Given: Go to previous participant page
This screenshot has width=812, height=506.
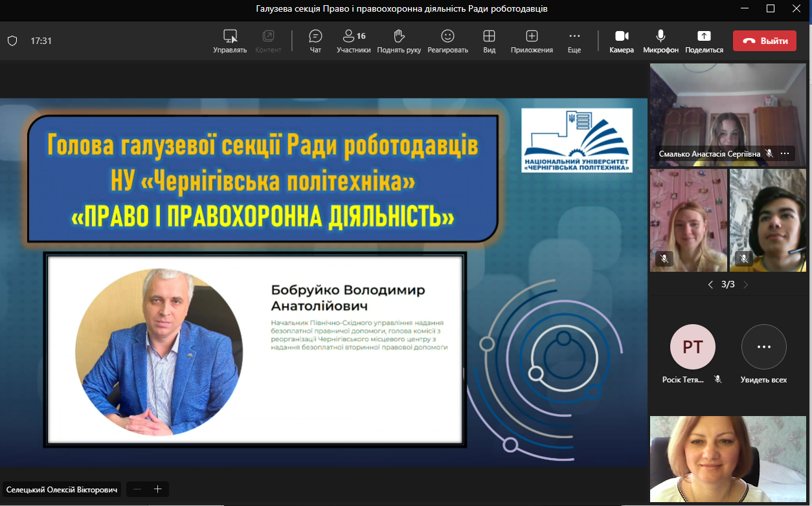Looking at the screenshot, I should click(x=710, y=285).
